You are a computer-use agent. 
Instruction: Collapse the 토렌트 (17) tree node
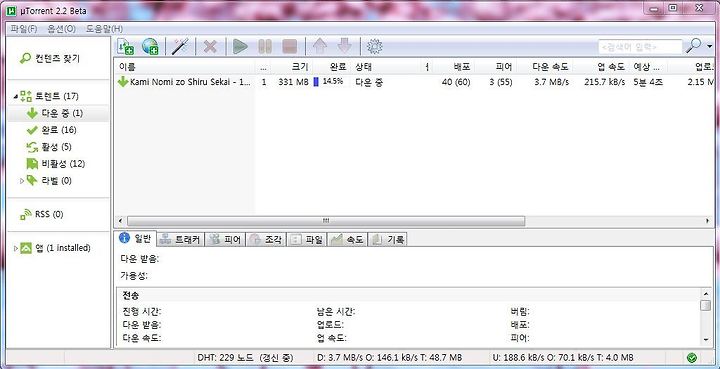tap(16, 96)
